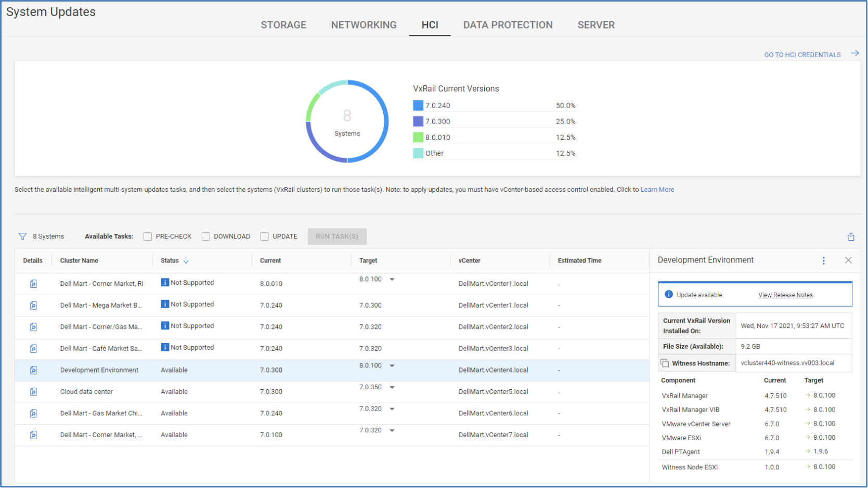
Task: Open the Learn More link
Action: [x=657, y=190]
